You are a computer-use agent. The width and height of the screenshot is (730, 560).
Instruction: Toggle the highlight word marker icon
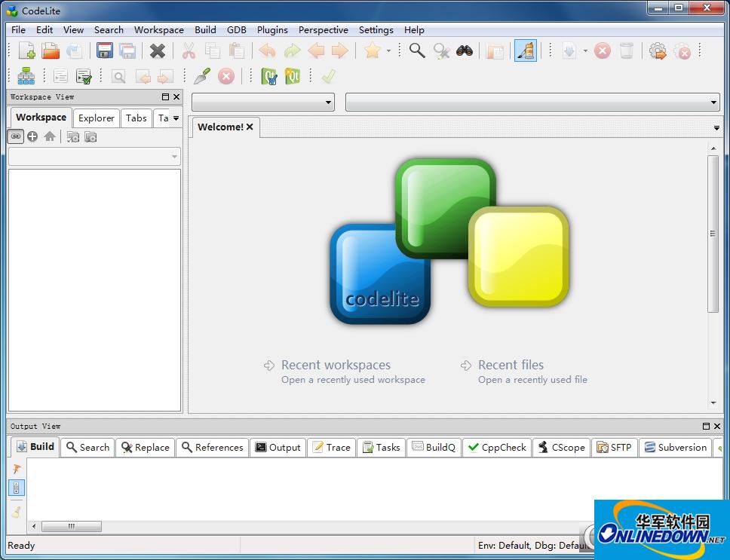pos(526,50)
